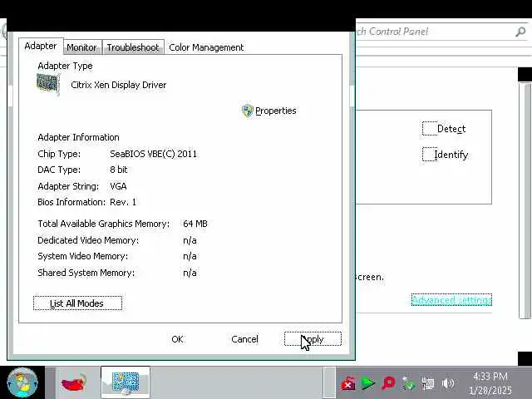Click the Apply button
Image resolution: width=532 pixels, height=399 pixels.
[313, 339]
